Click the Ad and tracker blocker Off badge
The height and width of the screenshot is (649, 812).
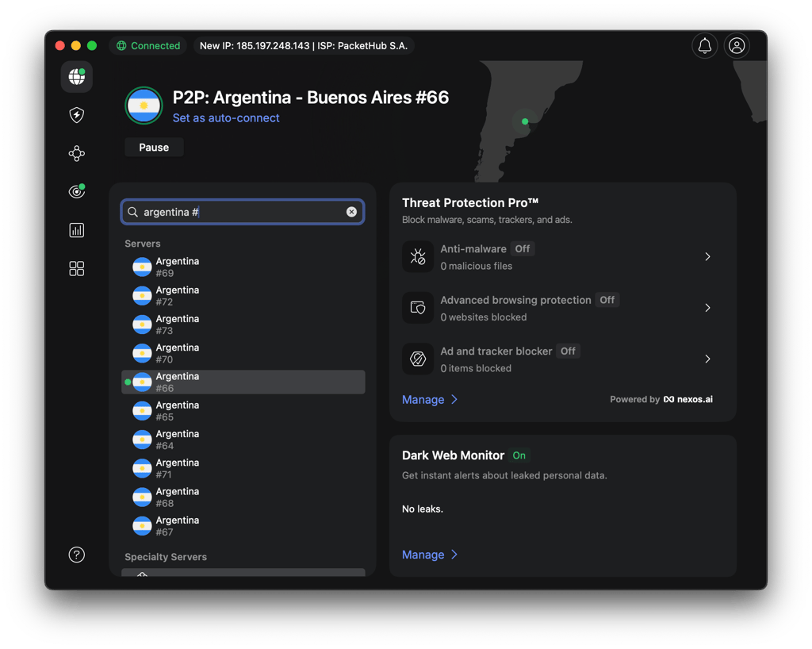(568, 351)
